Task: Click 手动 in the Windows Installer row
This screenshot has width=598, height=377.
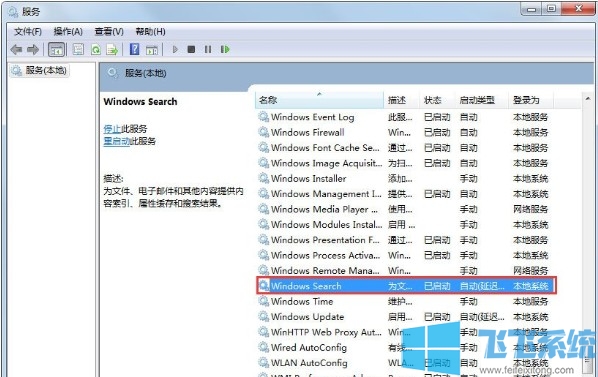Action: 468,178
